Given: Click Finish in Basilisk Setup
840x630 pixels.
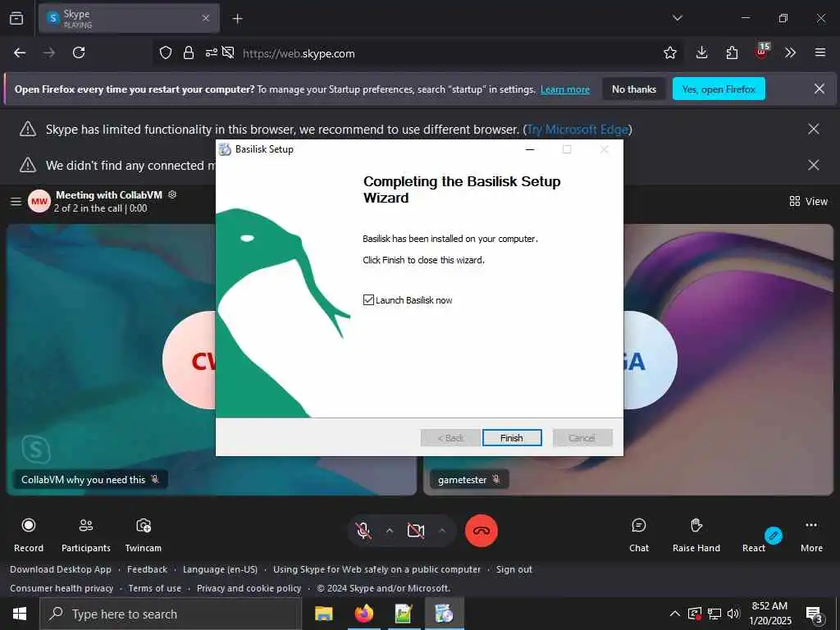Looking at the screenshot, I should click(x=512, y=438).
